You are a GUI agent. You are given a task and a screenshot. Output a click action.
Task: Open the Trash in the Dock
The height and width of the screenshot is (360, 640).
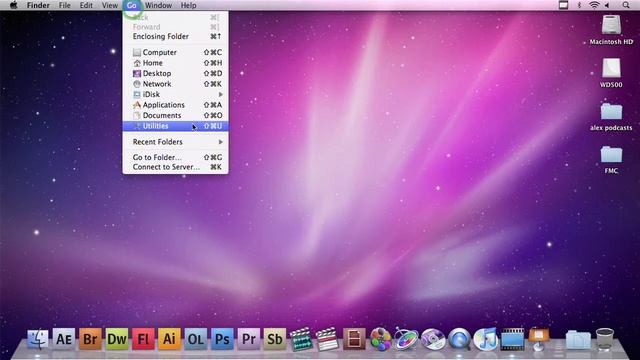604,339
